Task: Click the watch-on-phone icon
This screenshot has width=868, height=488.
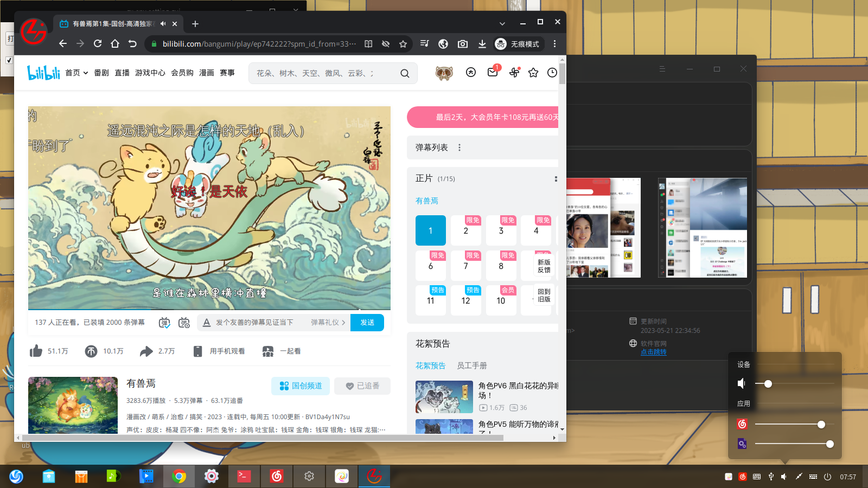Action: tap(198, 351)
